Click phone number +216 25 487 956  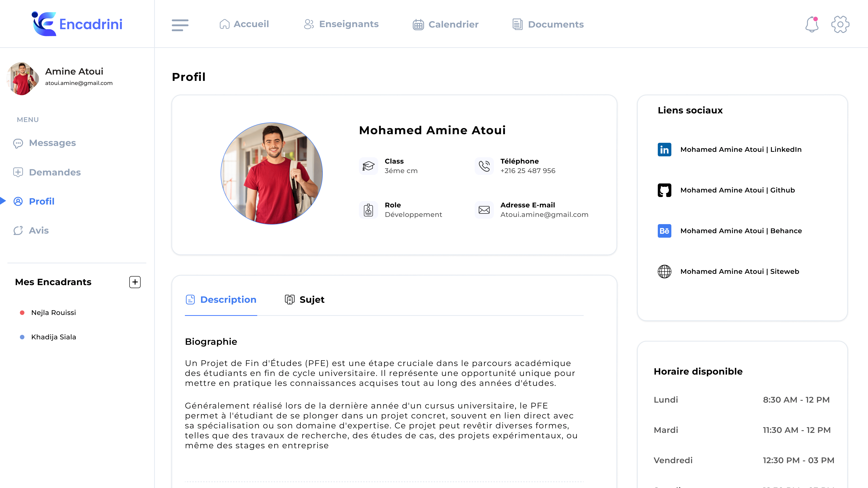point(528,171)
